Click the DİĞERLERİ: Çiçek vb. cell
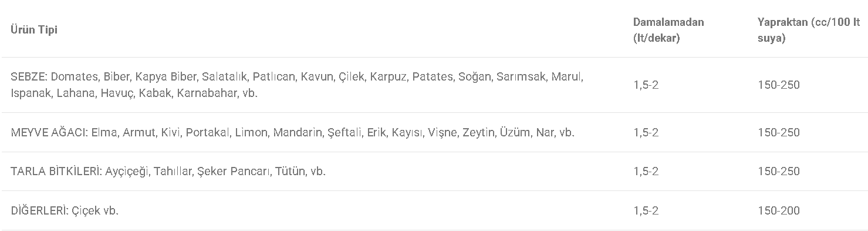The width and height of the screenshot is (868, 231). pyautogui.click(x=65, y=210)
